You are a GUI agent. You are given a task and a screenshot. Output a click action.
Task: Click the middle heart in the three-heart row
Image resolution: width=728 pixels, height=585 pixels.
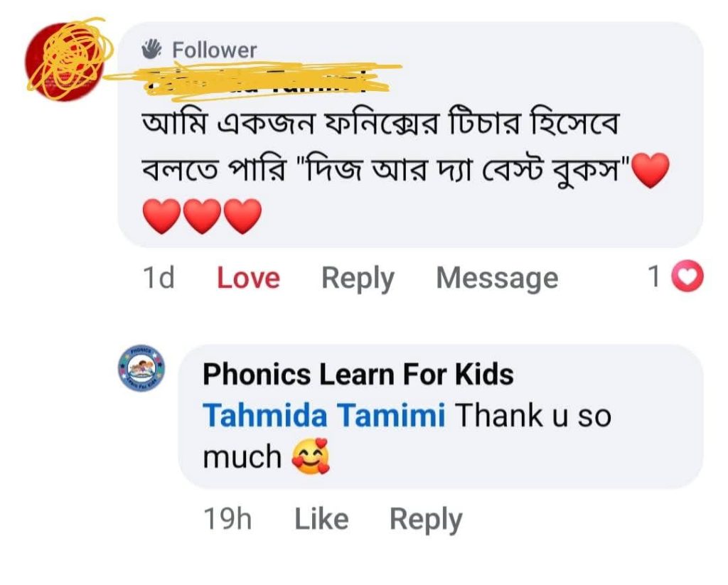[203, 216]
